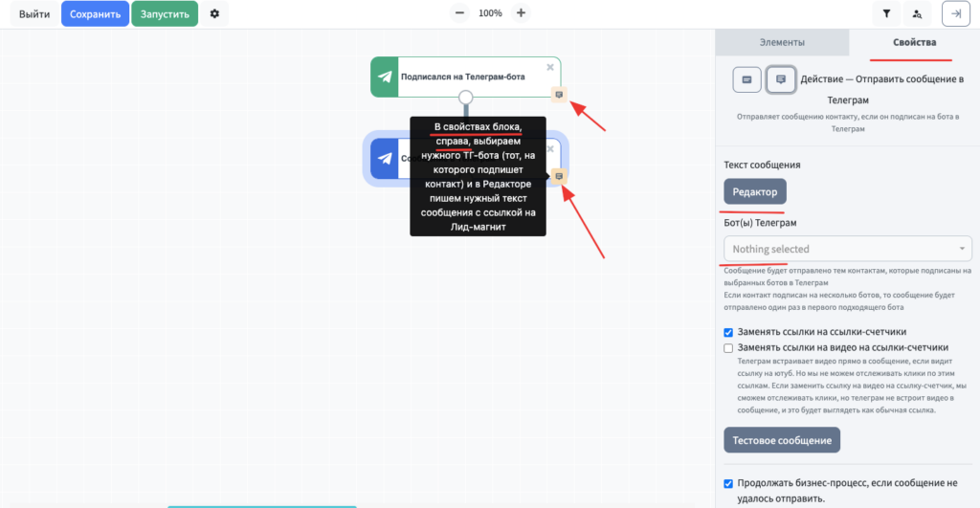This screenshot has height=508, width=980.
Task: Send a Тестовое сообщение
Action: click(781, 441)
